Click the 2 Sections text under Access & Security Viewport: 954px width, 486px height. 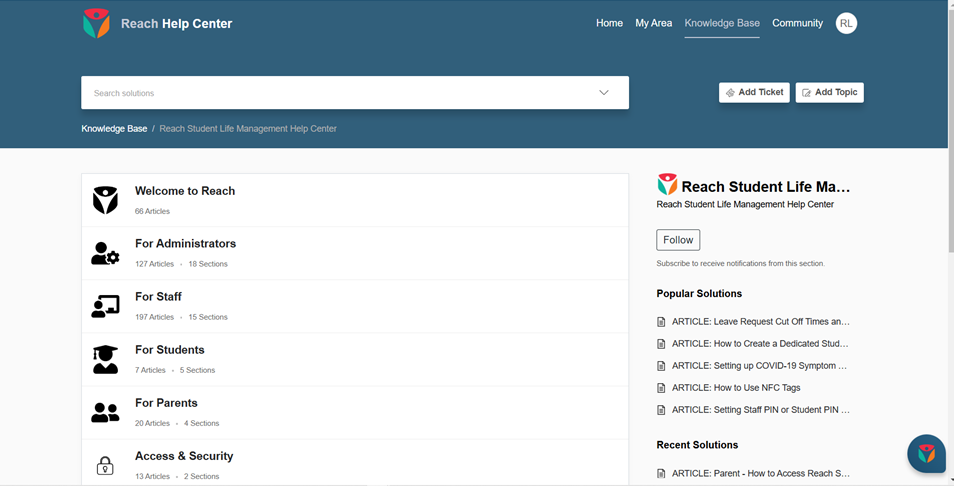(x=201, y=476)
